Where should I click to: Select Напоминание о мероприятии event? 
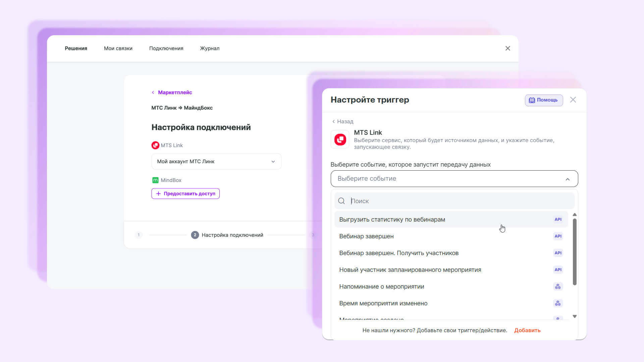point(451,287)
